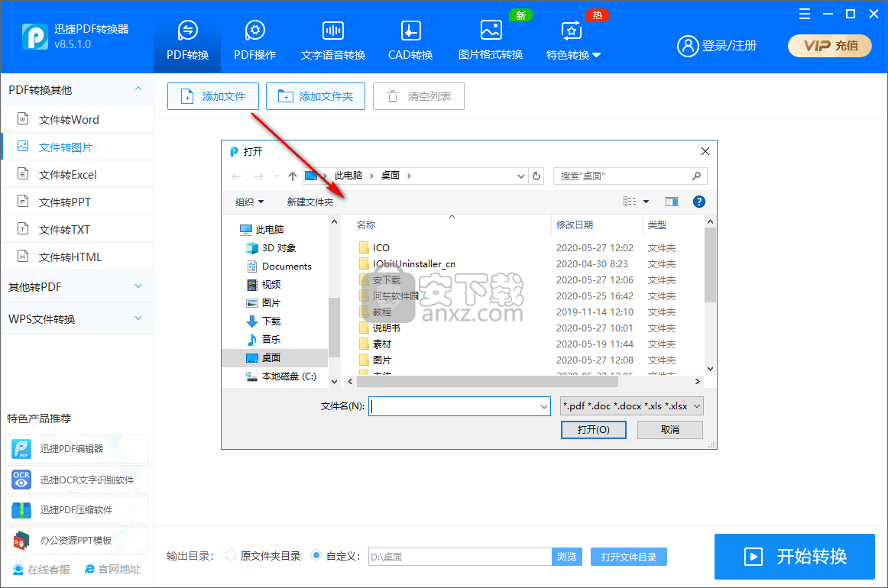Click the 登录/注册 user icon
Viewport: 888px width, 588px height.
(688, 46)
